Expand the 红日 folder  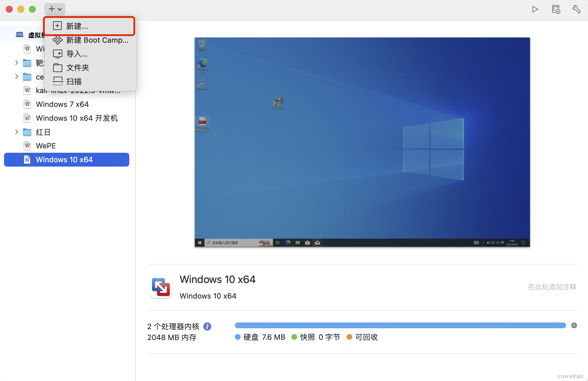(x=16, y=132)
